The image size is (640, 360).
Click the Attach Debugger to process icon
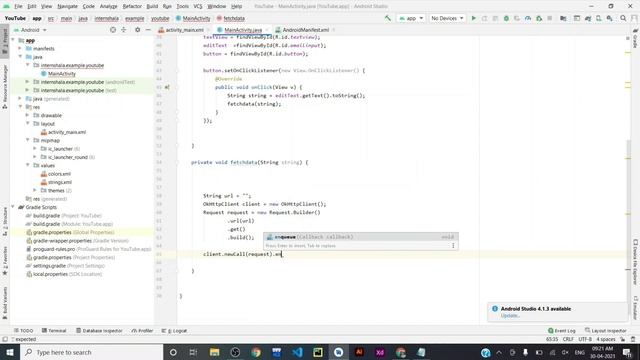(x=539, y=18)
